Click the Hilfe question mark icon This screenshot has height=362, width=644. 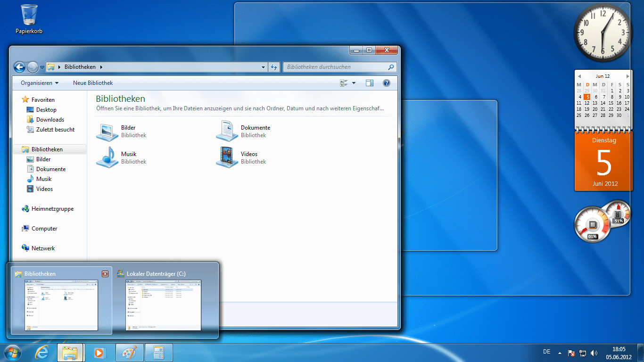(386, 83)
